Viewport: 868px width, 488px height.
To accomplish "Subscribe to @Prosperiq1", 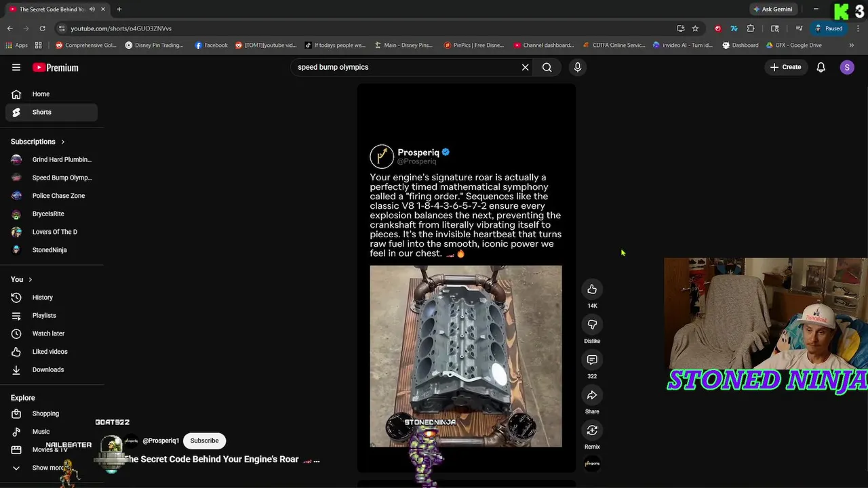I will (x=204, y=441).
